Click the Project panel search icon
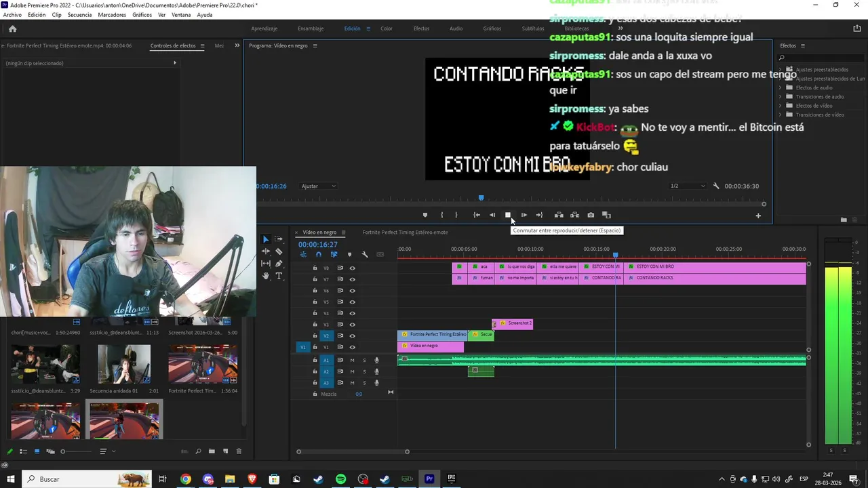Image resolution: width=868 pixels, height=488 pixels. 198,451
